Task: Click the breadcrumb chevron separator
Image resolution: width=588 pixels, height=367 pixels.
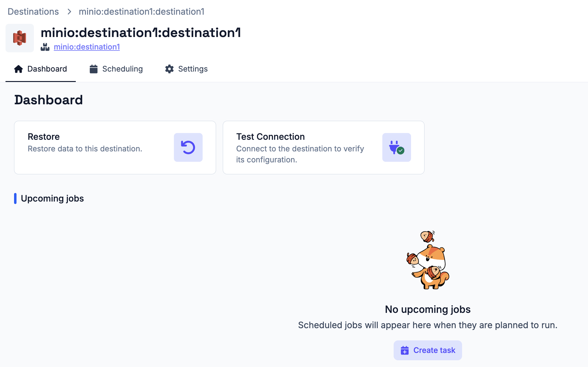Action: click(x=69, y=12)
